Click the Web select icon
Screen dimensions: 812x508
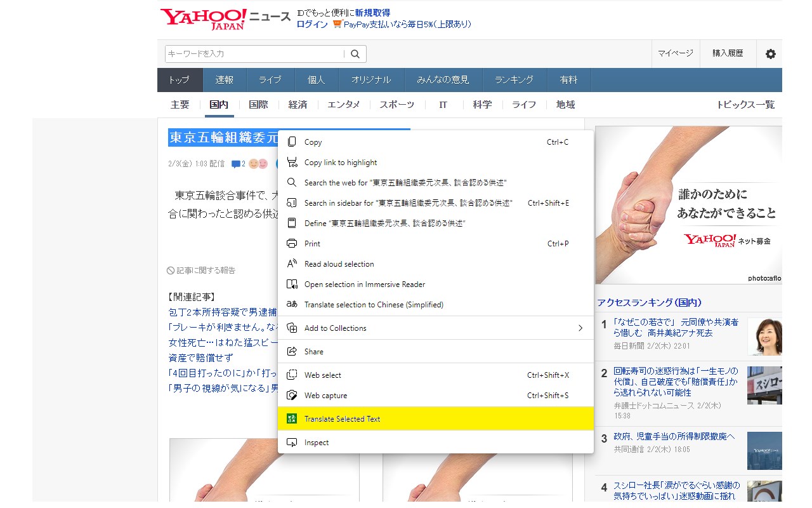pyautogui.click(x=292, y=375)
